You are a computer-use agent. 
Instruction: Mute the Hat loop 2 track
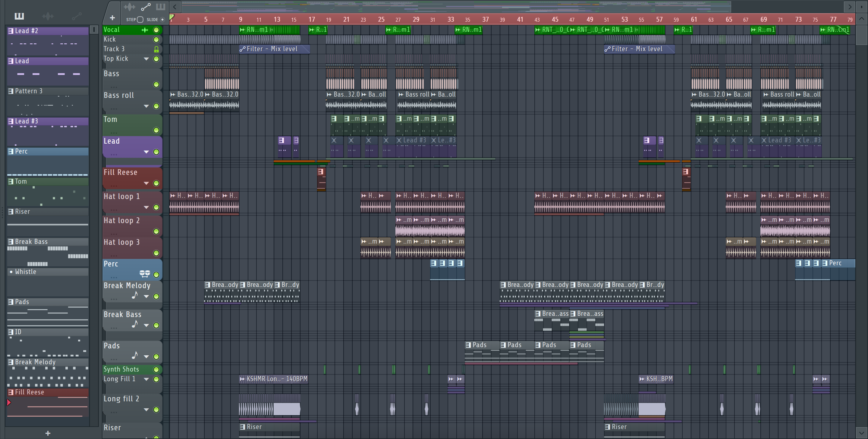(x=156, y=231)
